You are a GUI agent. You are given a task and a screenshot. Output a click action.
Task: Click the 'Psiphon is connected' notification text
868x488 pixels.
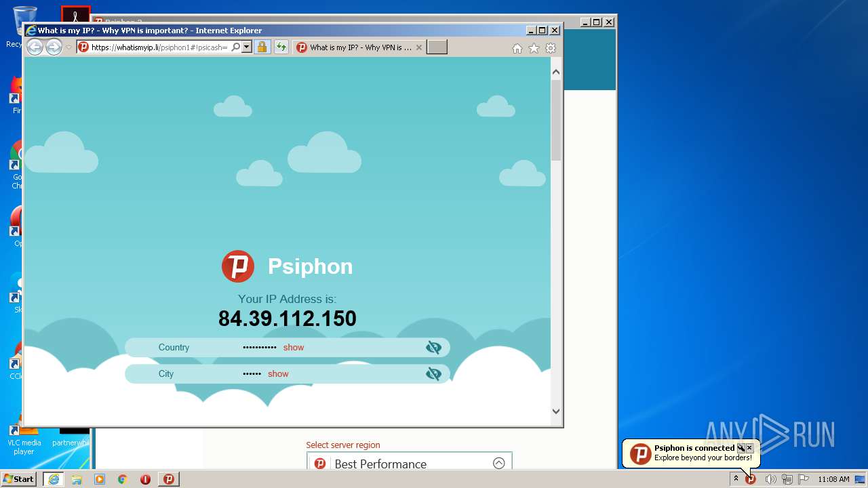click(694, 448)
